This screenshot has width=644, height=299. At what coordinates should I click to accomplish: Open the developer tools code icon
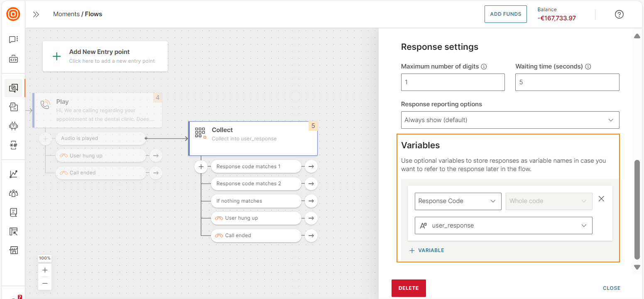pyautogui.click(x=13, y=59)
